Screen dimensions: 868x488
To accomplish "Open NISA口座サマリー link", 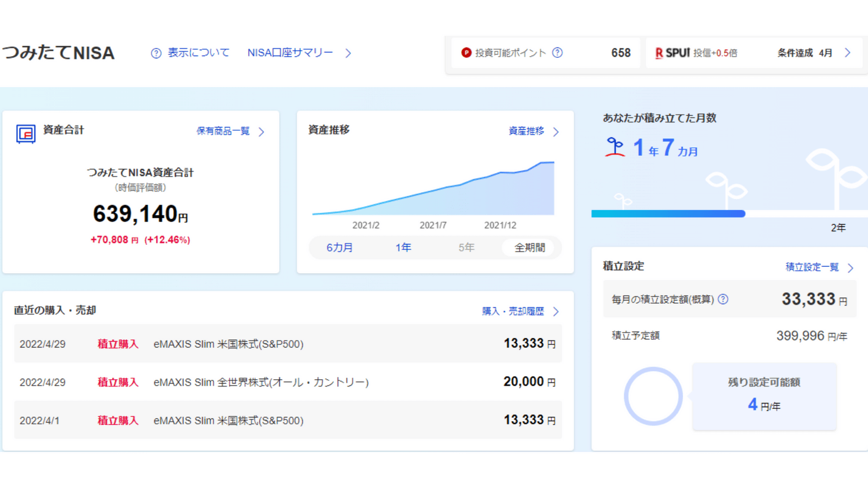I will [290, 53].
